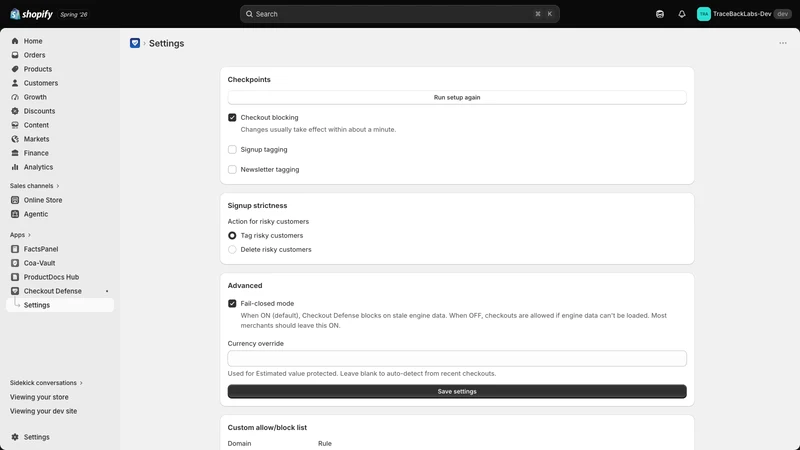Click the Spring '26 edition badge
Viewport: 800px width, 450px height.
click(x=74, y=14)
